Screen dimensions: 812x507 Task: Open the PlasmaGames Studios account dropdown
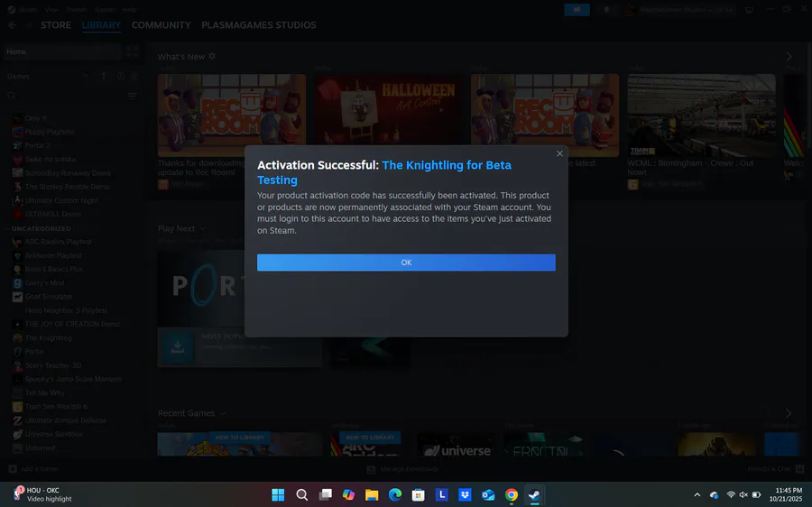tap(679, 9)
